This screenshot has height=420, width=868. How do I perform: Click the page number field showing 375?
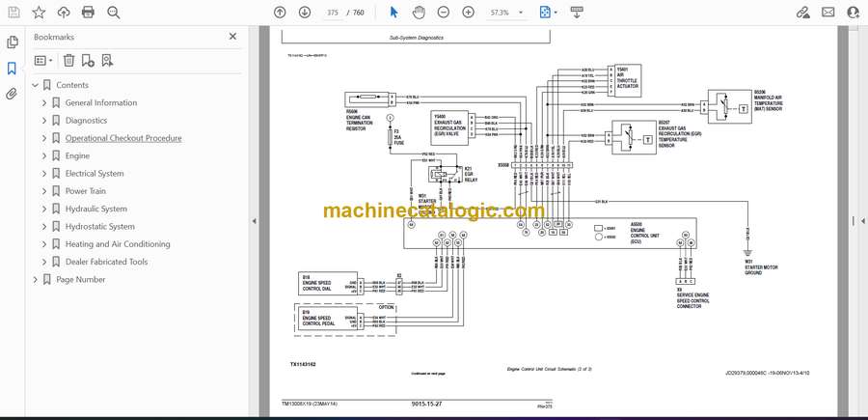pyautogui.click(x=333, y=13)
